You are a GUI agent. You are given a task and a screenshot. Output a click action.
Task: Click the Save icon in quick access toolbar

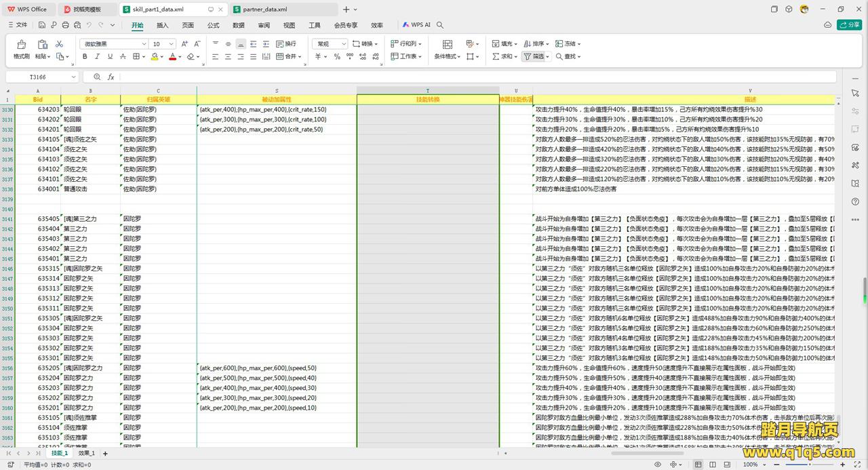pyautogui.click(x=42, y=25)
